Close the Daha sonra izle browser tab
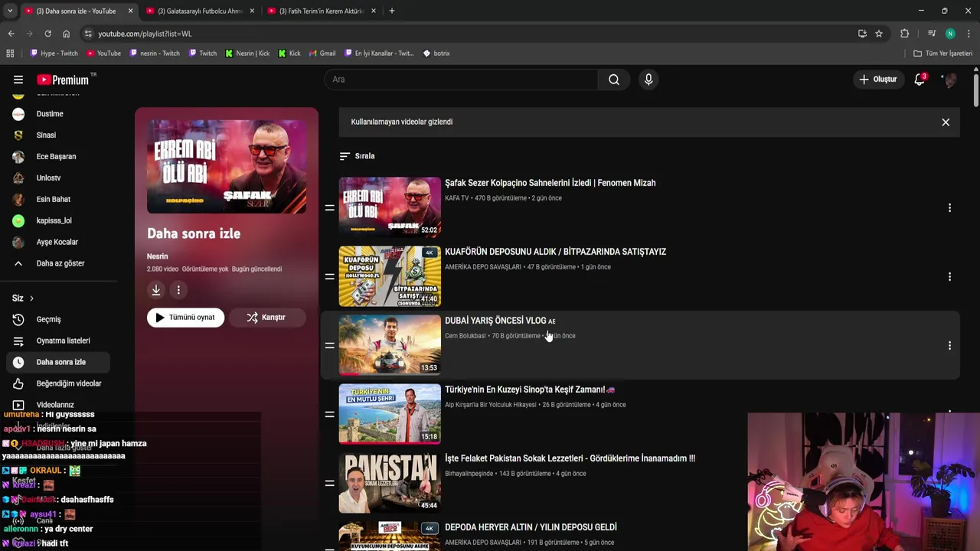Screen dimensions: 980x551 click(130, 11)
